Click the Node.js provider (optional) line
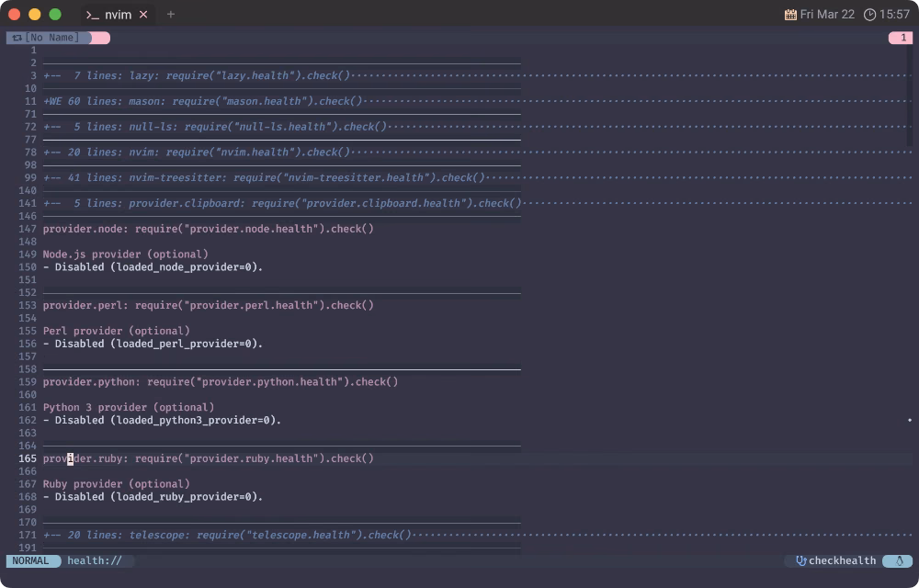This screenshot has height=588, width=919. [x=125, y=254]
